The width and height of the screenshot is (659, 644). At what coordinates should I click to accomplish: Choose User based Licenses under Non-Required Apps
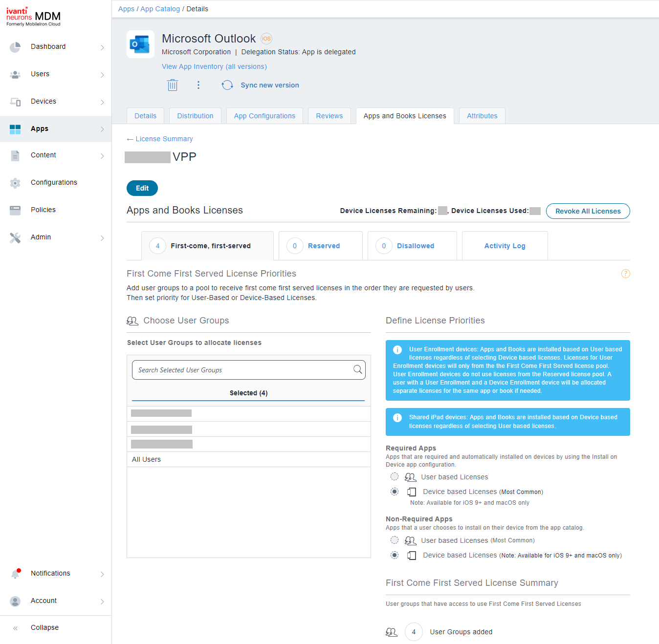click(x=395, y=540)
